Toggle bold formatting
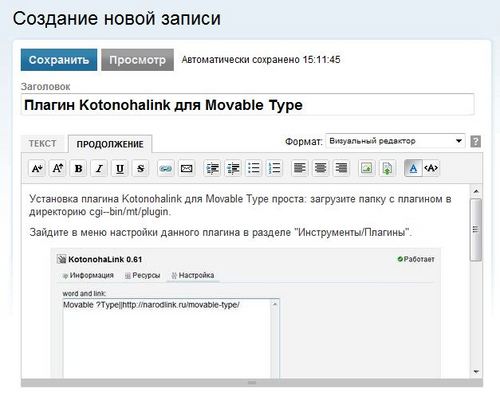This screenshot has width=500, height=404. click(x=78, y=168)
